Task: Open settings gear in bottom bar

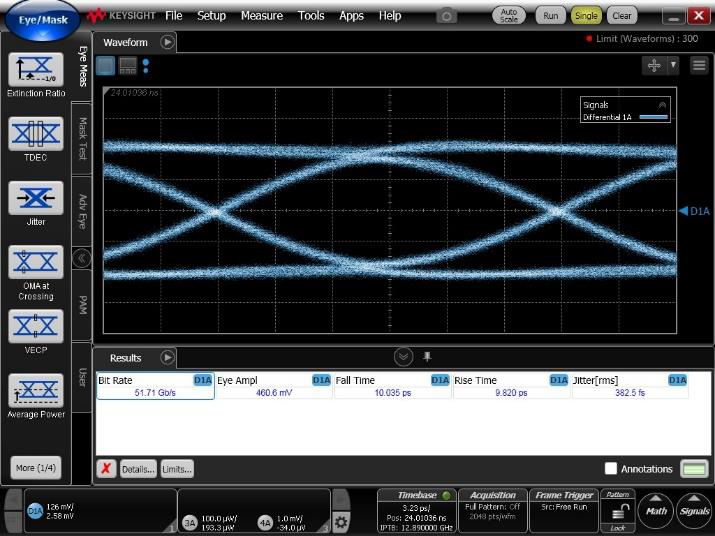Action: click(x=341, y=522)
